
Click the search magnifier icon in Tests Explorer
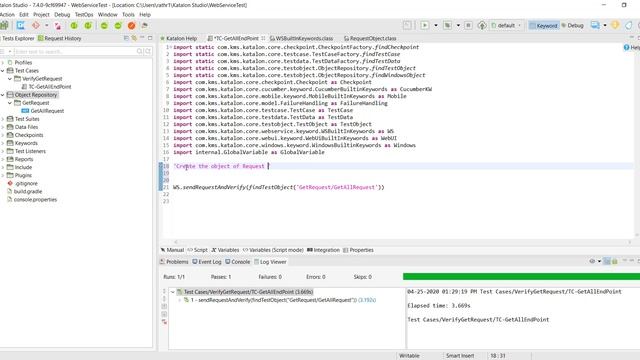(140, 51)
